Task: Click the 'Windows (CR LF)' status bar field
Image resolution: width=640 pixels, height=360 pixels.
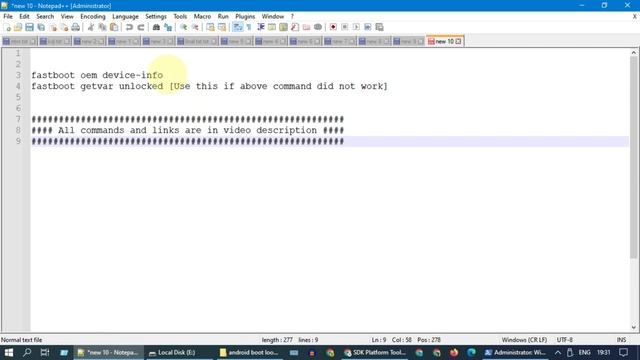Action: point(524,340)
